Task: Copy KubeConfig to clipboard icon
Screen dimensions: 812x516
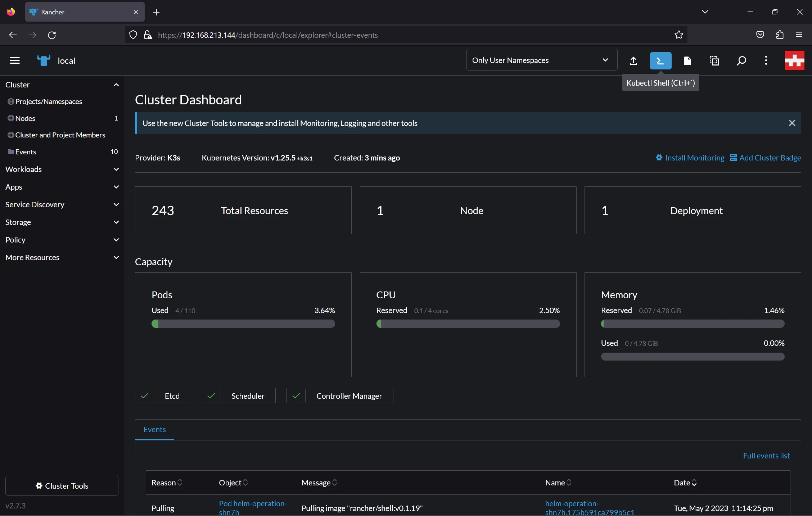Action: click(714, 60)
